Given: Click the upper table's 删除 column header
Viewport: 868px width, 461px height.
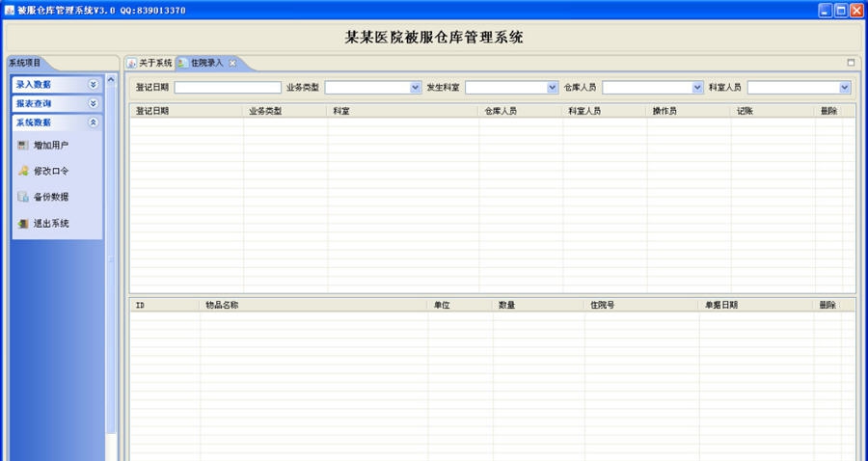Looking at the screenshot, I should pos(828,111).
